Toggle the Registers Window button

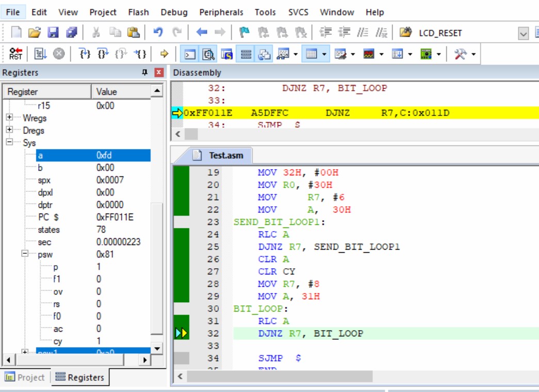[x=246, y=54]
